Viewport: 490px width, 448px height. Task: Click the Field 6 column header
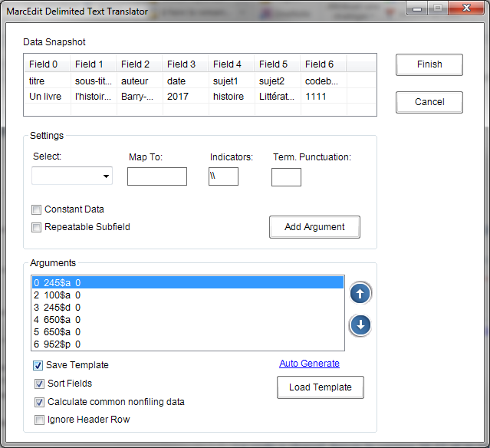coord(323,64)
